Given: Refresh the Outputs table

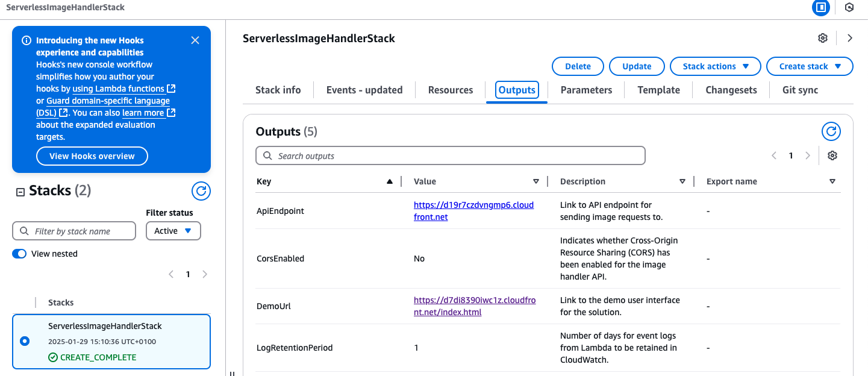Looking at the screenshot, I should click(x=831, y=131).
